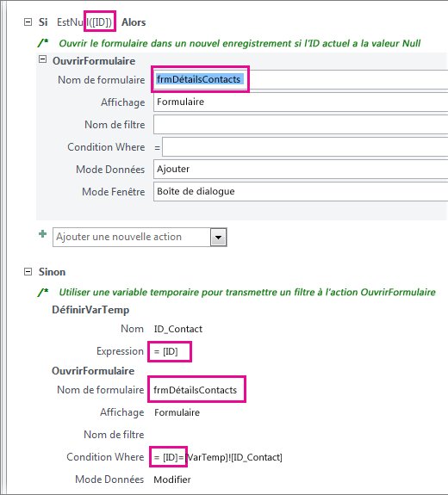Select the DéfinirVarTemp action
This screenshot has height=495, width=448.
pyautogui.click(x=90, y=310)
